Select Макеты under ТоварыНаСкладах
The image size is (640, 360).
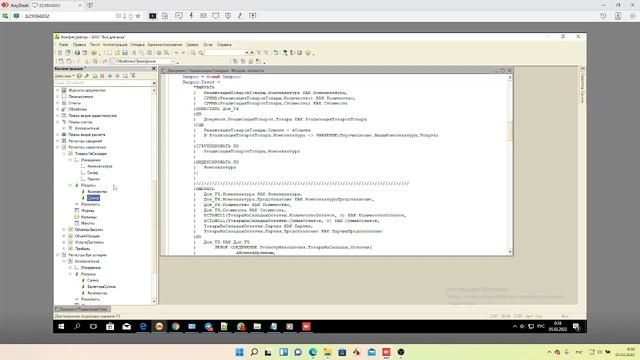[x=88, y=223]
